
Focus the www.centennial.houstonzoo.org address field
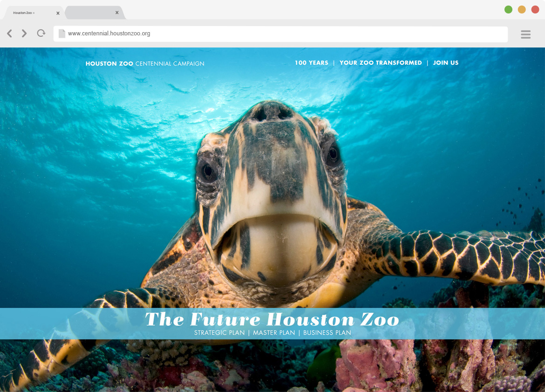coord(280,34)
